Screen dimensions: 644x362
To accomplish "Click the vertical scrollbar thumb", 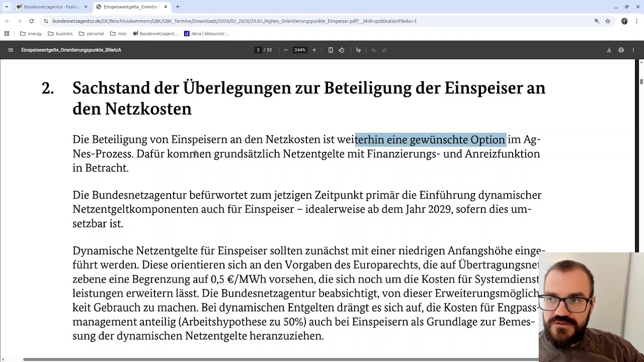I will [x=641, y=81].
